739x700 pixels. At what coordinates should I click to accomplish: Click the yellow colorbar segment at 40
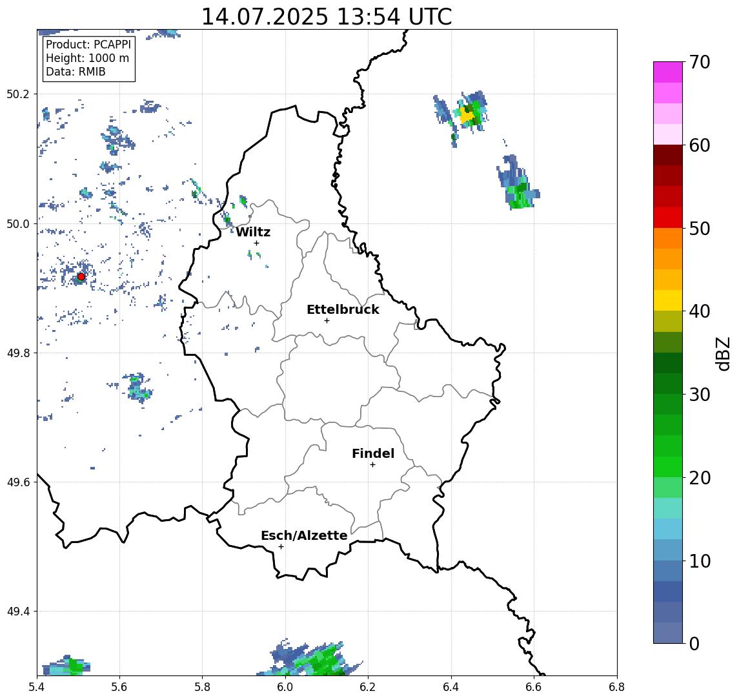[x=668, y=301]
